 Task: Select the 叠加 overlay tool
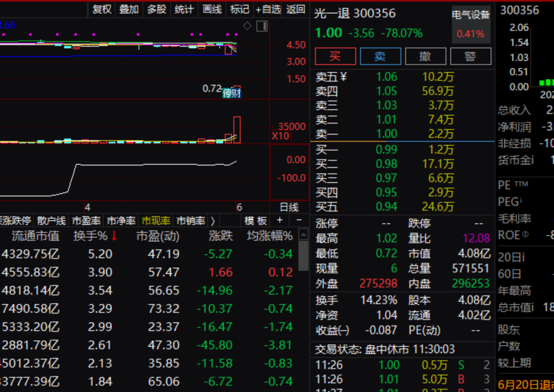click(128, 9)
